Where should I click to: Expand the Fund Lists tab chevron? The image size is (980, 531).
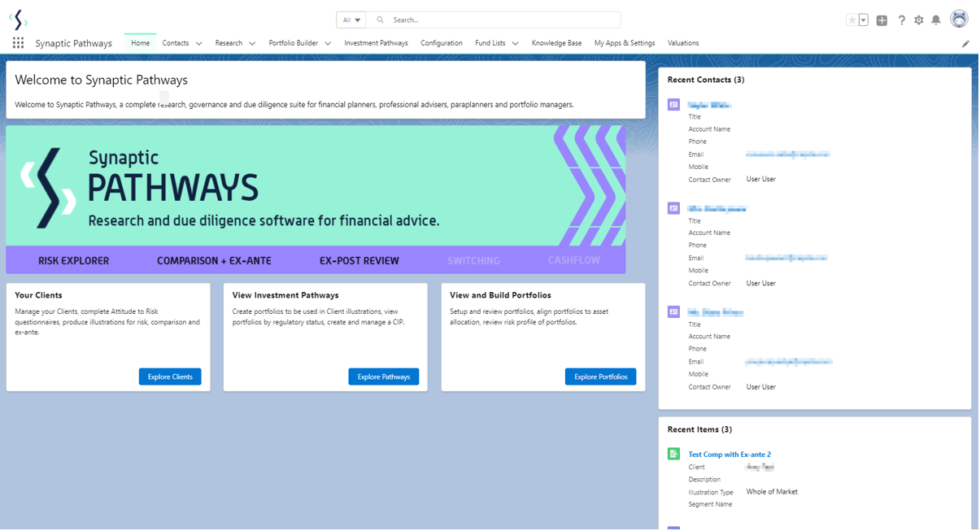point(515,44)
